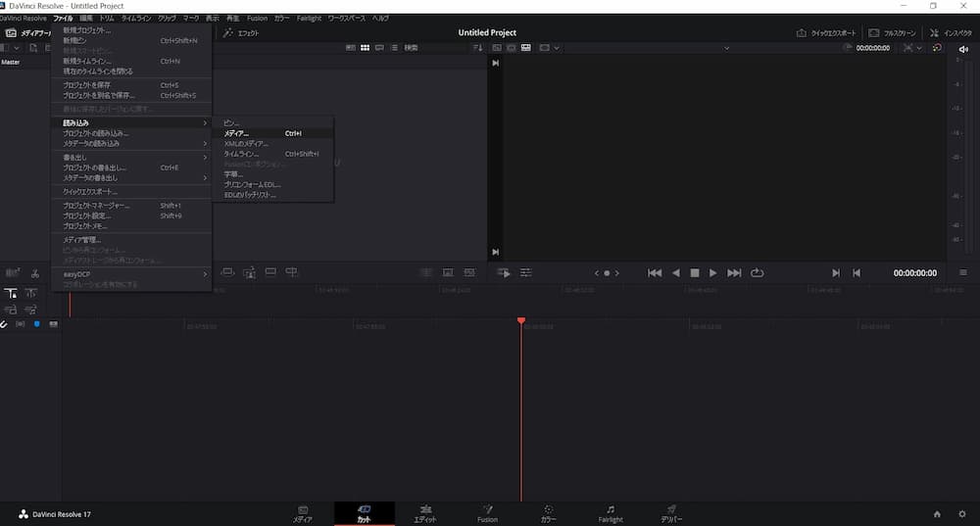Toggle the loop playback button
980x526 pixels.
coord(757,273)
